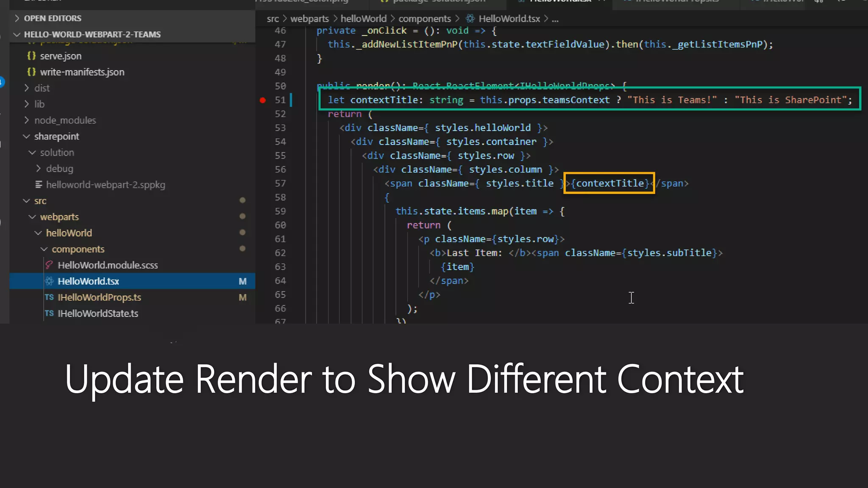Toggle the breakpoint on line 51
The width and height of the screenshot is (868, 488).
[x=263, y=100]
